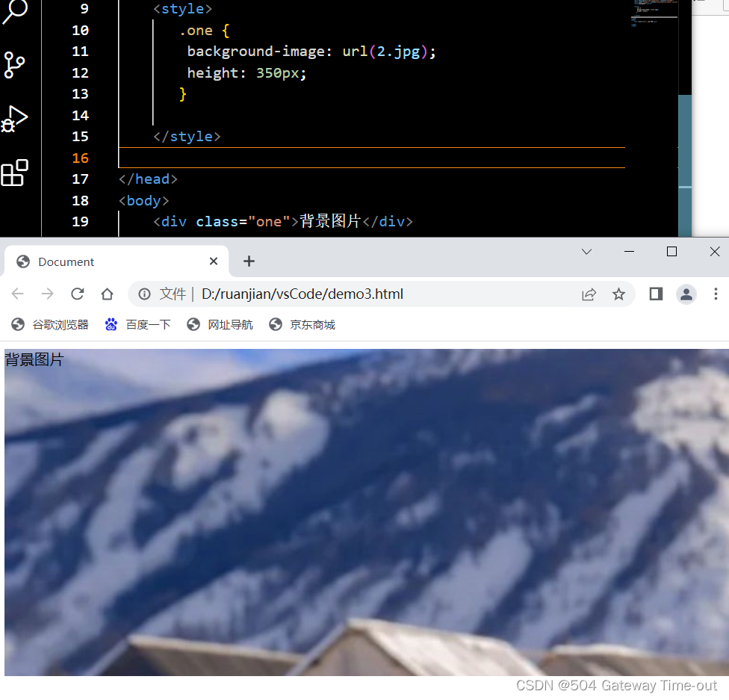This screenshot has width=729, height=700.
Task: Click the </head> tag line
Action: click(149, 179)
